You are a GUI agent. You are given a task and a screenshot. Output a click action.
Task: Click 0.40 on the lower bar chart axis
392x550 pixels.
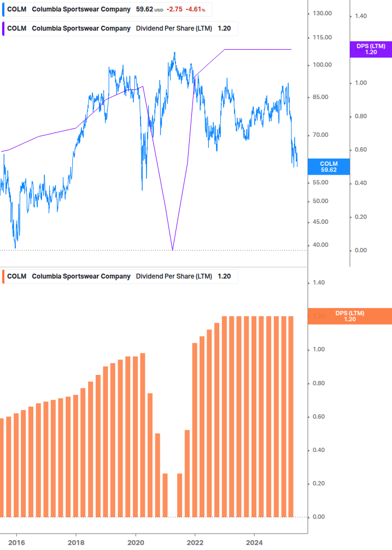319,450
